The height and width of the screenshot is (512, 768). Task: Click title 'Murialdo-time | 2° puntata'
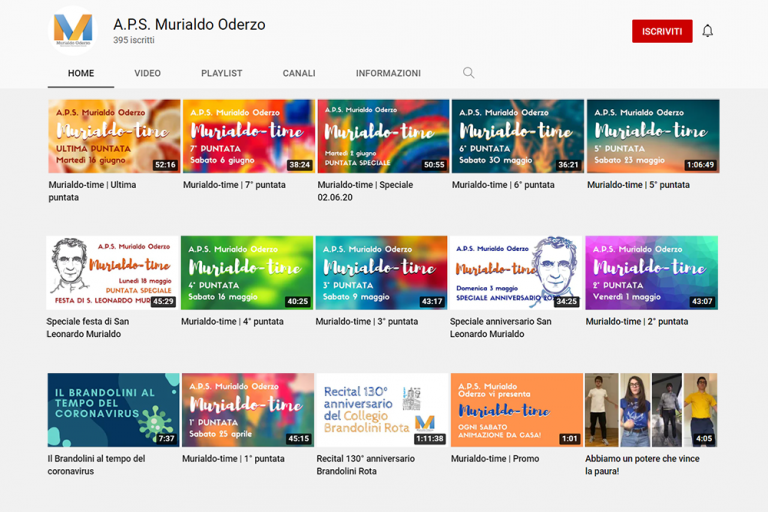[x=637, y=321]
